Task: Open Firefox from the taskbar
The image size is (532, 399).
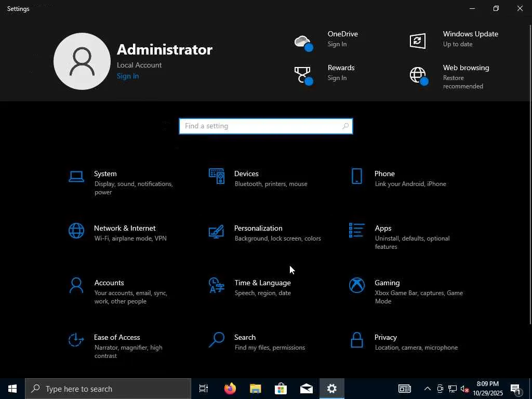Action: 230,389
